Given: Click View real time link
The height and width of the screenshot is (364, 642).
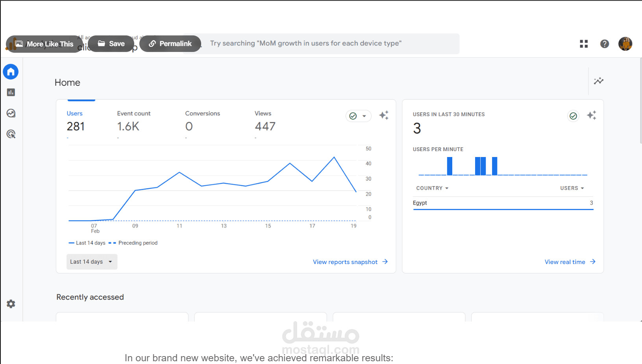Looking at the screenshot, I should tap(570, 262).
